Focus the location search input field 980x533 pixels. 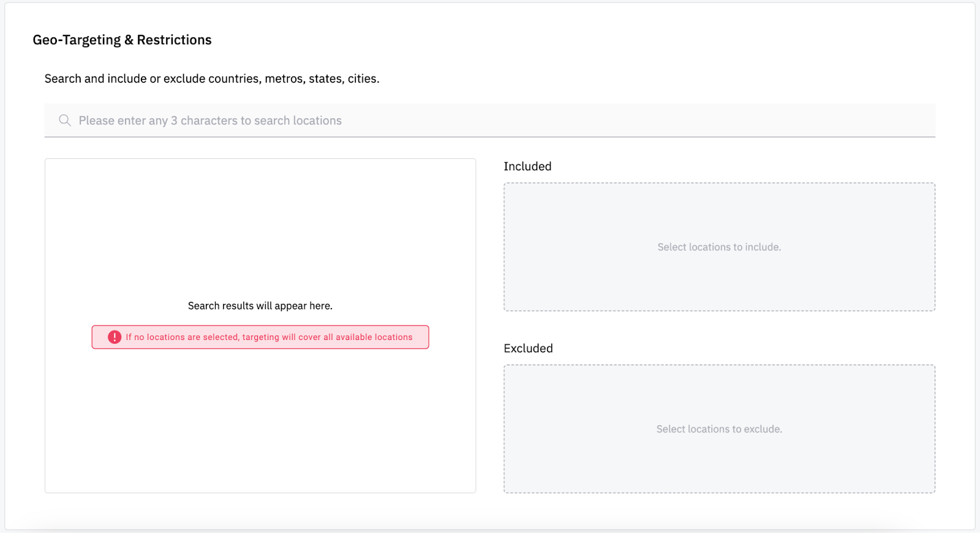[490, 121]
